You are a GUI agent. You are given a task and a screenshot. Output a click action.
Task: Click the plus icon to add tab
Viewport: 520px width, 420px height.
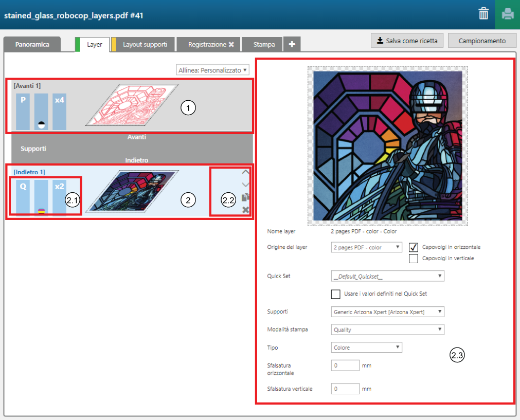292,44
